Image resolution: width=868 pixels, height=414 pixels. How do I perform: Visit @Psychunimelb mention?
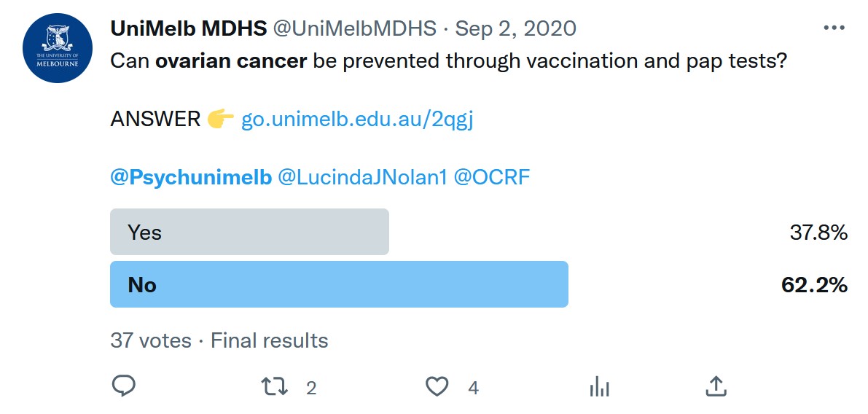tap(191, 177)
